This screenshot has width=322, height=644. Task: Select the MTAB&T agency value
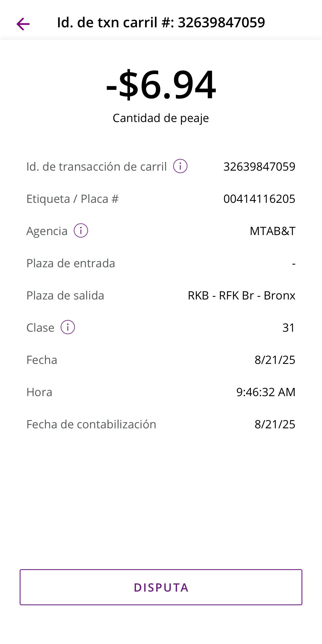272,231
